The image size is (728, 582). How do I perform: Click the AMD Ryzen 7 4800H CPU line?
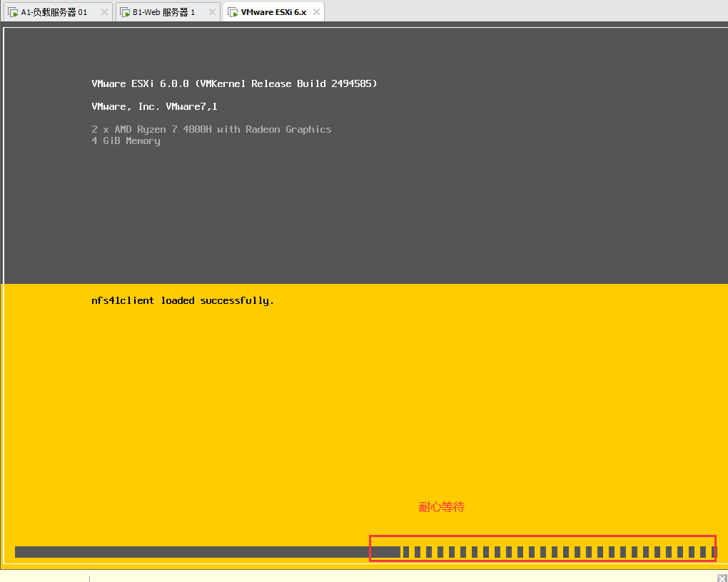(x=211, y=129)
